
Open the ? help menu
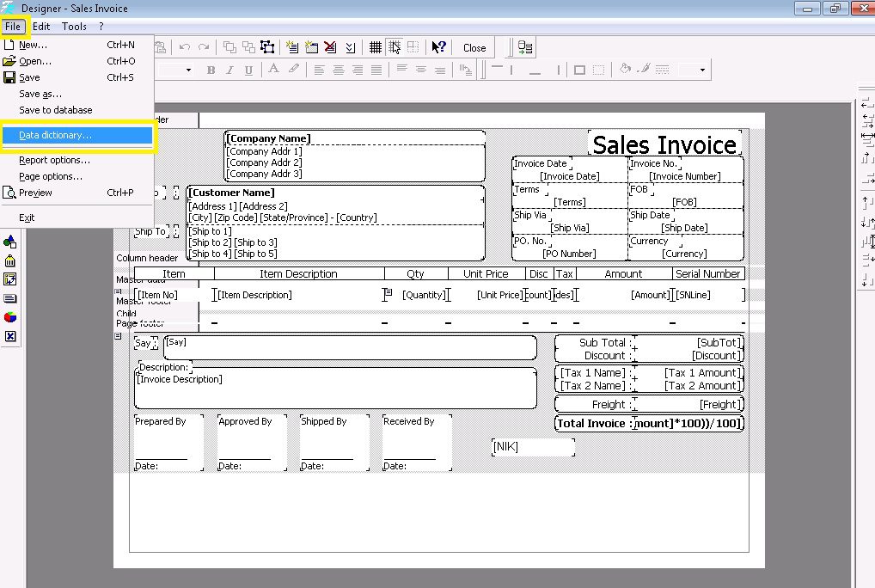coord(101,27)
